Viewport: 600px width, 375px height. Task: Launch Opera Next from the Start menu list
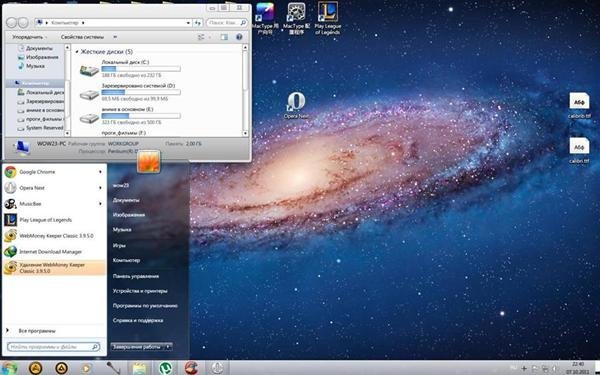point(54,188)
